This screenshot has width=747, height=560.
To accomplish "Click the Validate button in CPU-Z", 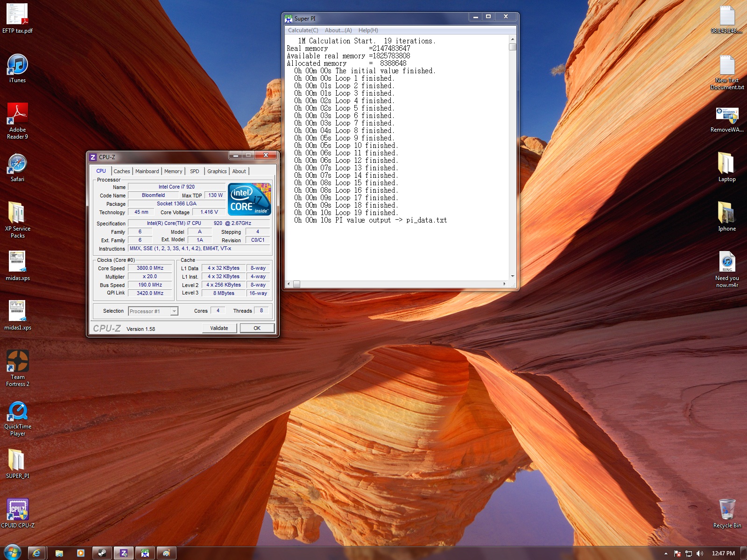I will tap(219, 328).
